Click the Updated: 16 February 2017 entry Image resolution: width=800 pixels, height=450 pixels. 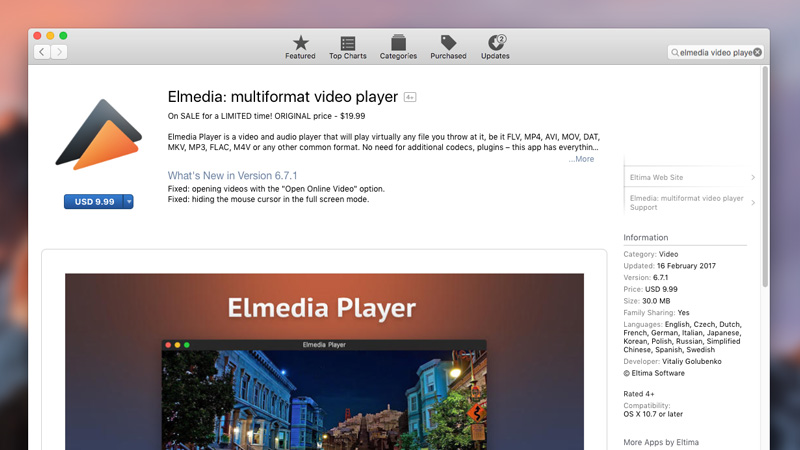tap(669, 266)
